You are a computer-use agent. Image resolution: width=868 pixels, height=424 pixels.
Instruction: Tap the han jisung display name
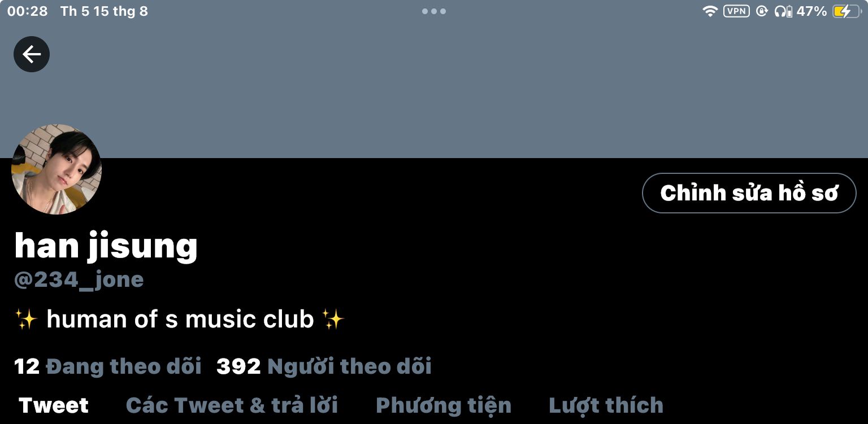[106, 246]
